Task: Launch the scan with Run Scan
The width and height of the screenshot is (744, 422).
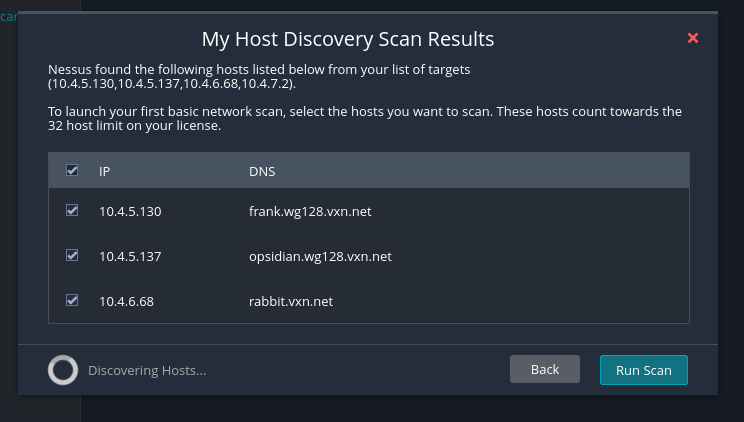Action: click(643, 370)
